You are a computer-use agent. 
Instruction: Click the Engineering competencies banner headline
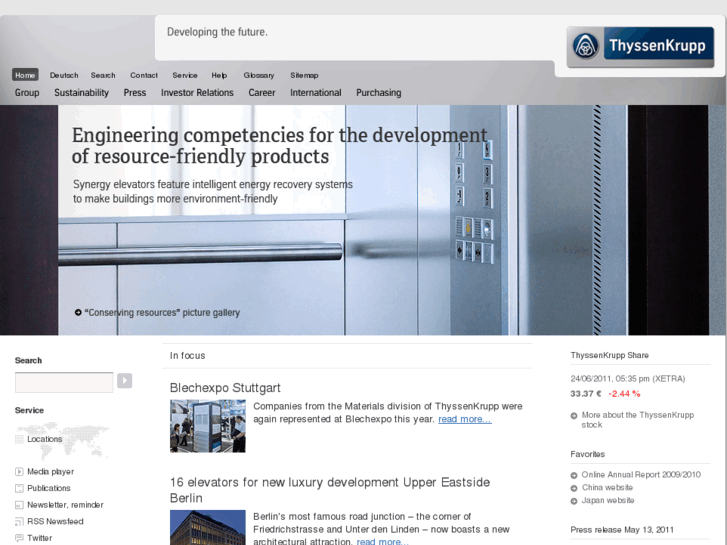[280, 146]
